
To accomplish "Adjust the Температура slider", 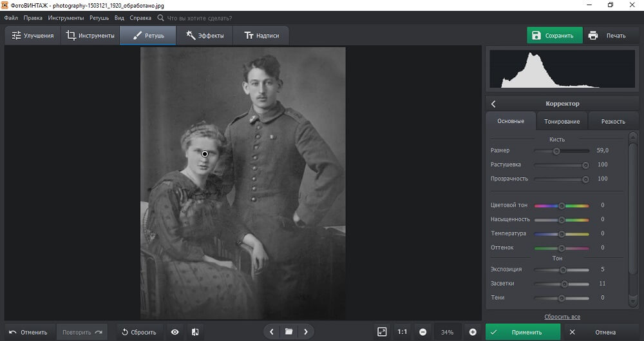I will (562, 233).
